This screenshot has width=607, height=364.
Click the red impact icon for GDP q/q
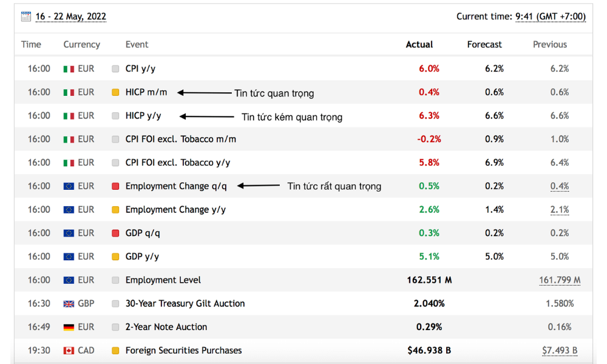(115, 234)
